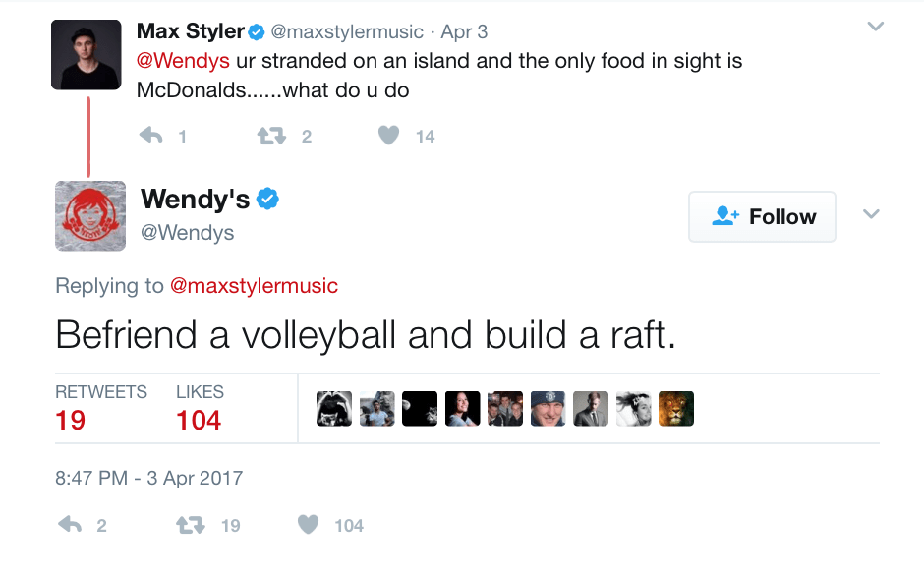Screen dimensions: 924x574
Task: Open @maxstylermusic link in Replying to
Action: pos(254,286)
